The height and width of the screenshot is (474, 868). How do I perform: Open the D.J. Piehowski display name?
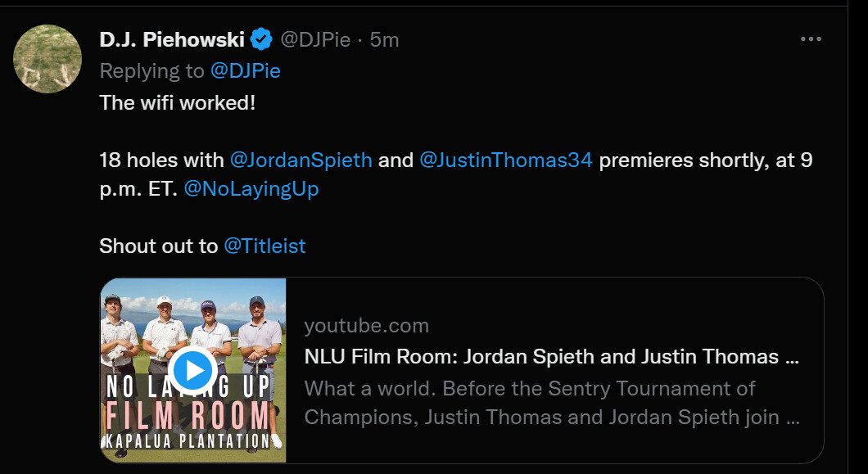coord(171,38)
